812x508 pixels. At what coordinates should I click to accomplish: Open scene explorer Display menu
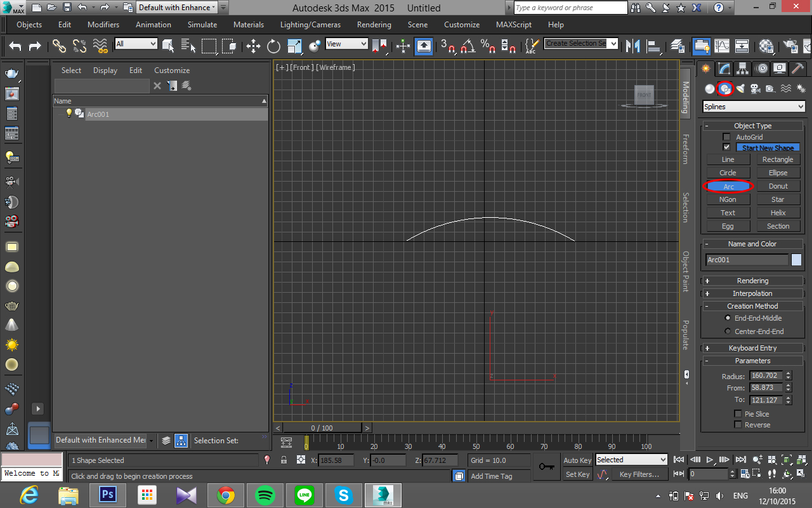point(105,70)
